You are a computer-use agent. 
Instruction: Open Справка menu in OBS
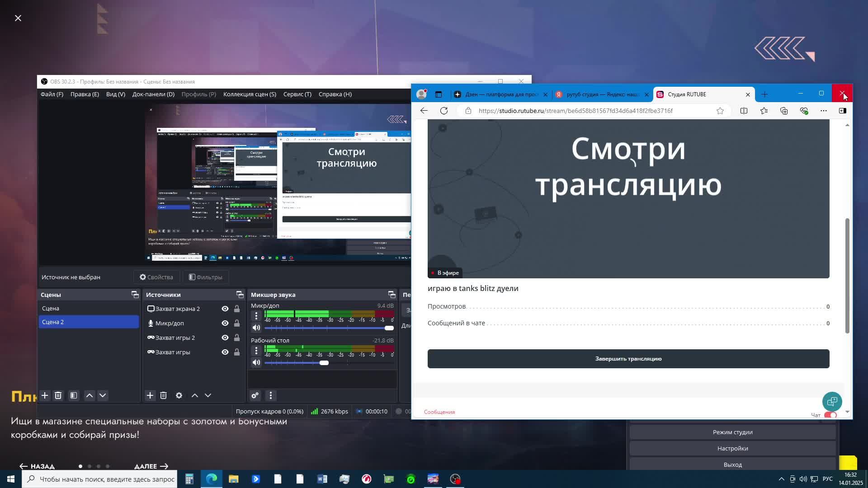click(335, 94)
